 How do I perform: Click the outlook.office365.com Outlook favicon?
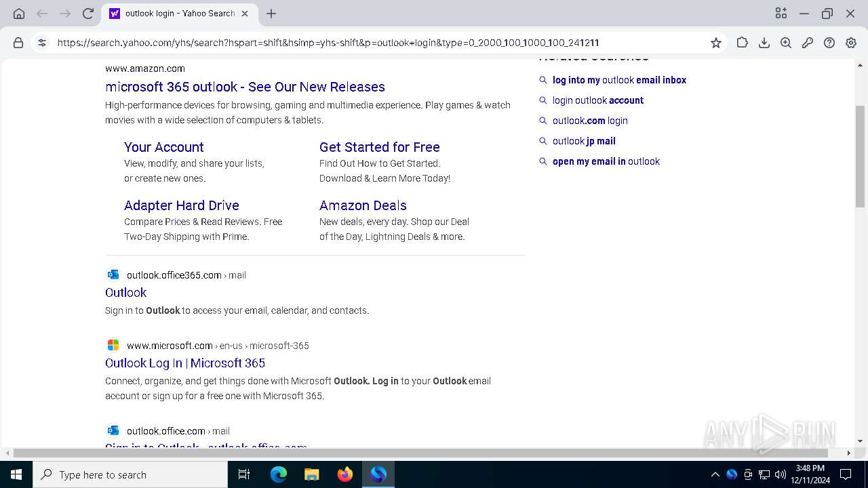(x=113, y=274)
